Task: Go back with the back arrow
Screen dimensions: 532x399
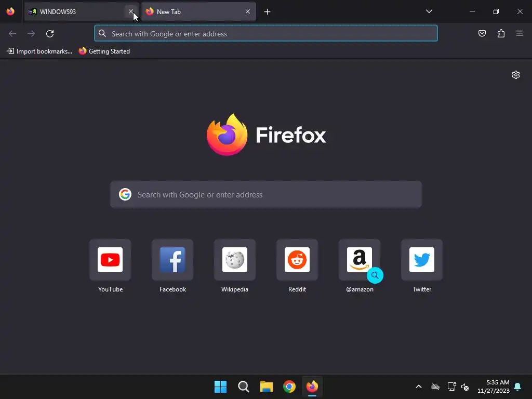Action: point(12,34)
